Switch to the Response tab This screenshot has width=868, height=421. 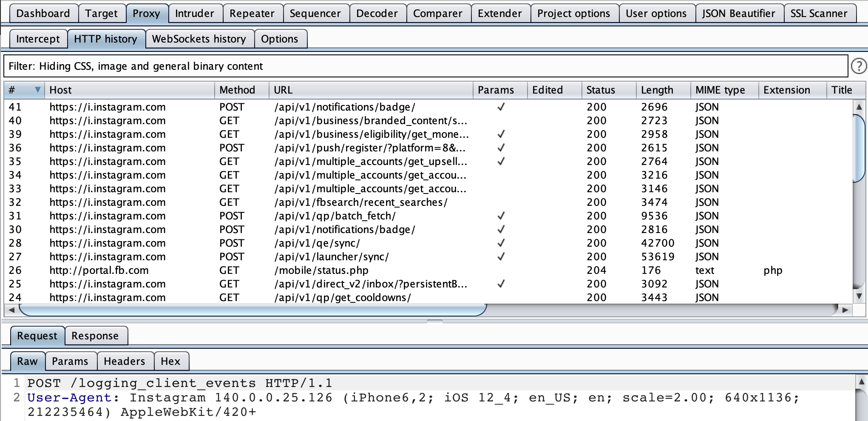pos(95,336)
